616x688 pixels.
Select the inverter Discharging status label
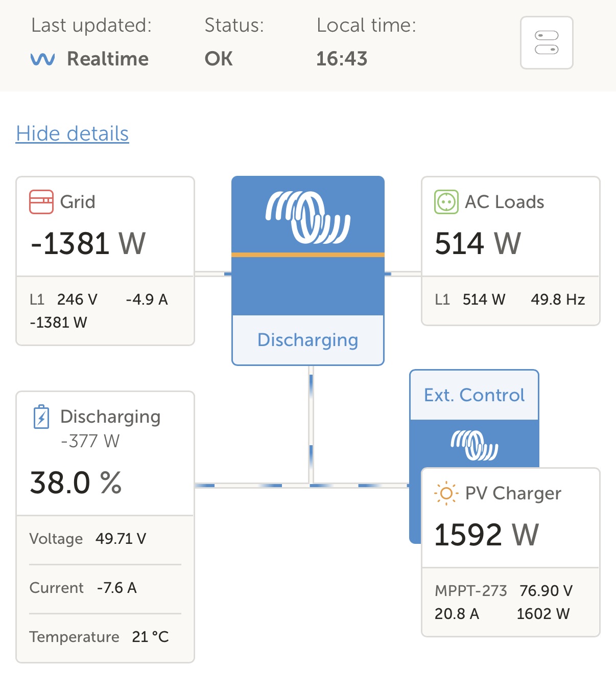(307, 340)
